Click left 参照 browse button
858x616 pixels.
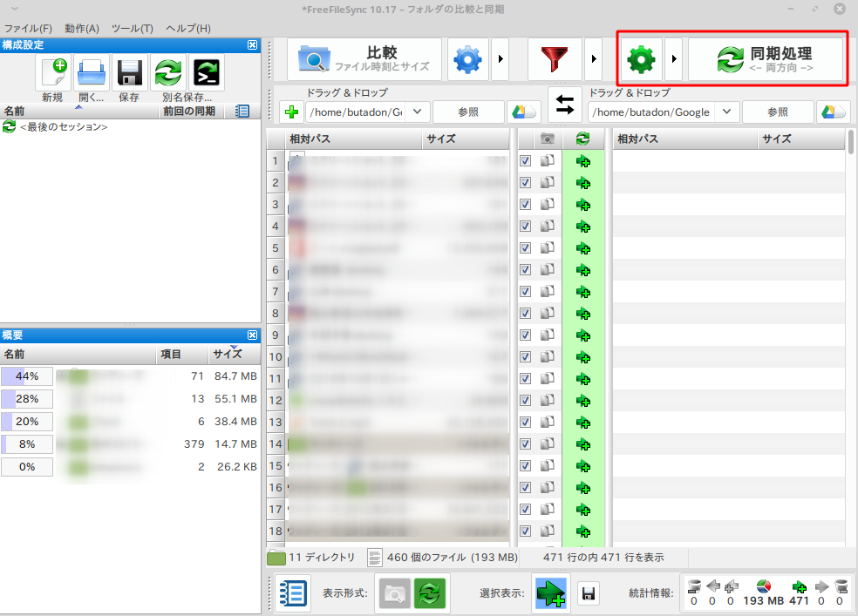pyautogui.click(x=468, y=112)
